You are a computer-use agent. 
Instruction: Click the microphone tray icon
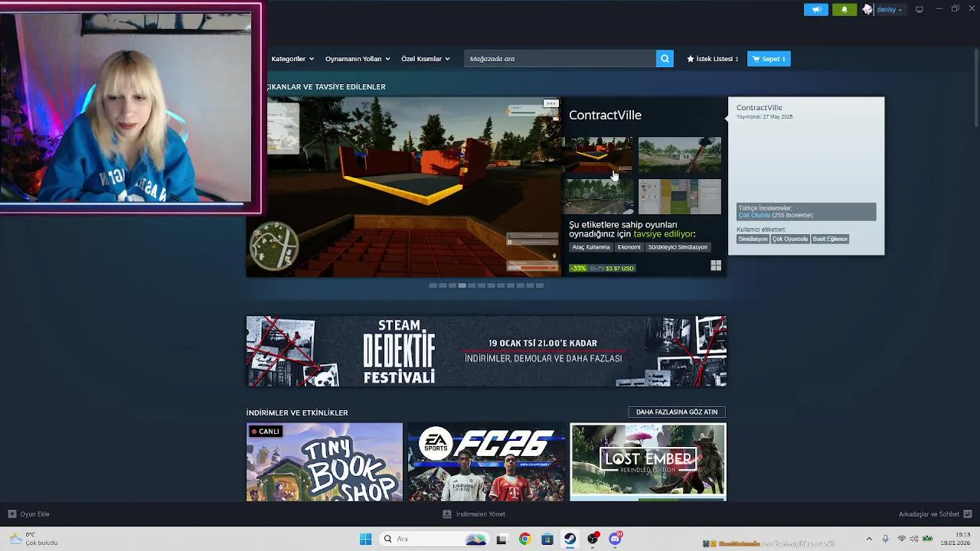(885, 539)
